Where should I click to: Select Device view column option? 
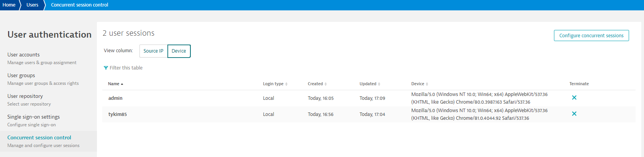(x=179, y=51)
